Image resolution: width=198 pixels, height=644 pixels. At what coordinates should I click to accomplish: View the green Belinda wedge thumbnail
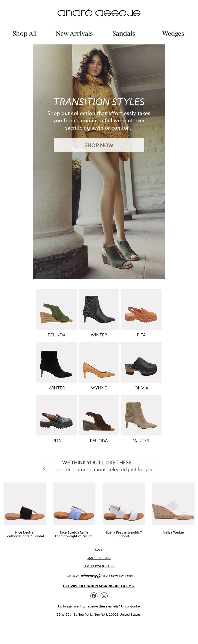(x=57, y=310)
